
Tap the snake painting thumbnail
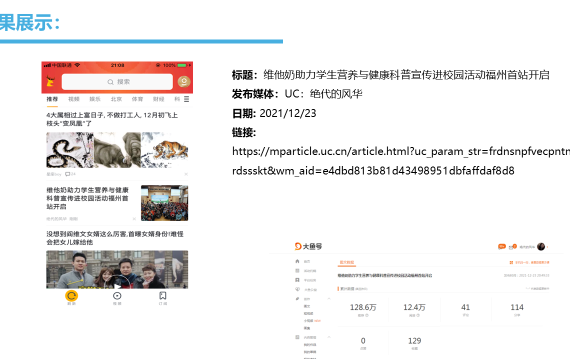coord(70,150)
